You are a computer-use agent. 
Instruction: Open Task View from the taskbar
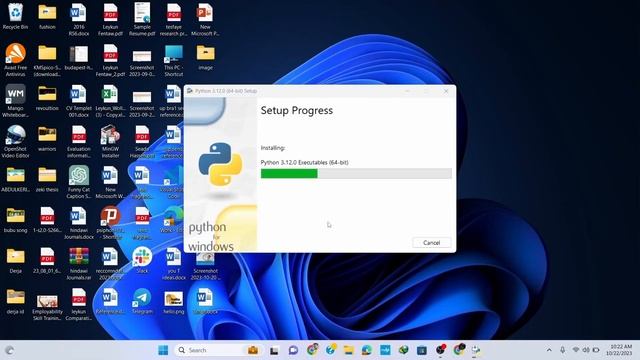[274, 350]
